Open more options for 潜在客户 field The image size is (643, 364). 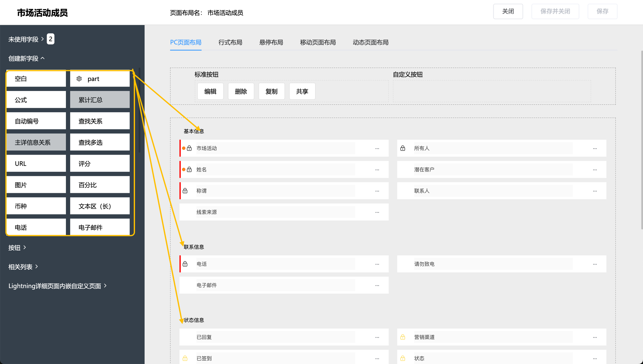tap(595, 170)
